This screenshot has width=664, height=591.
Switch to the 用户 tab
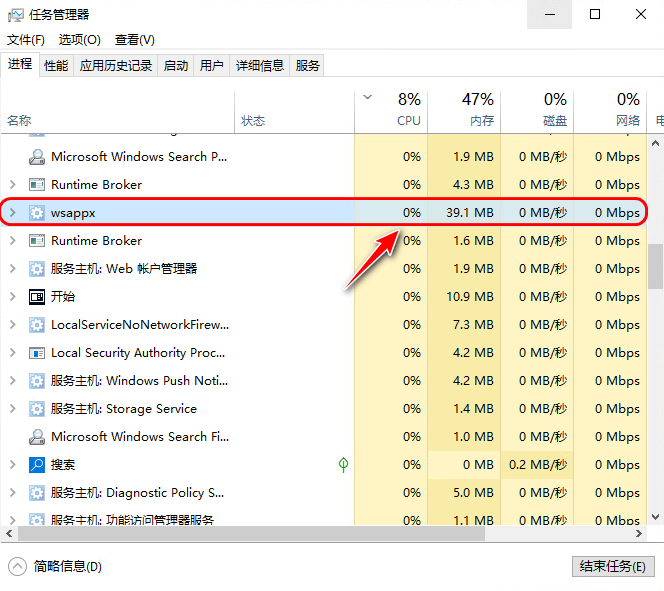(x=211, y=66)
